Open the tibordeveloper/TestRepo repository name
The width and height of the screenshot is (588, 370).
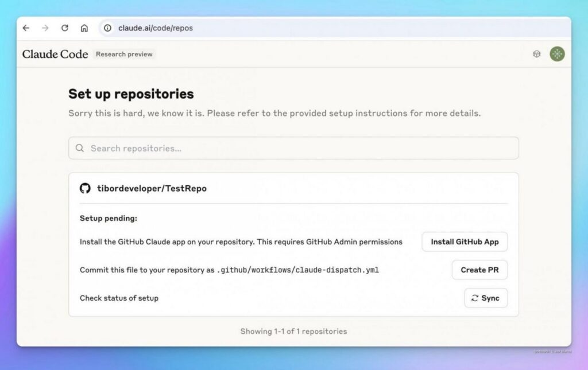click(x=152, y=188)
